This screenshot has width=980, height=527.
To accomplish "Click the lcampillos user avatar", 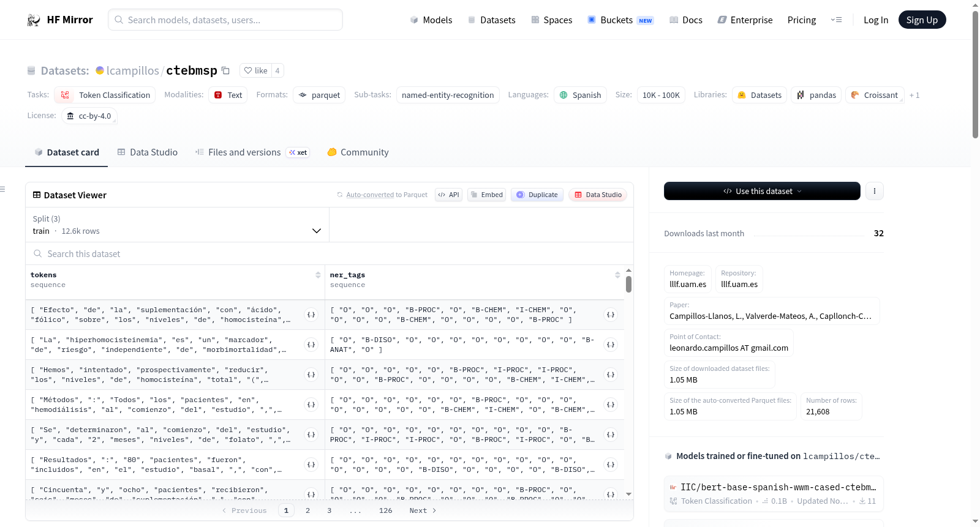I will (x=100, y=70).
